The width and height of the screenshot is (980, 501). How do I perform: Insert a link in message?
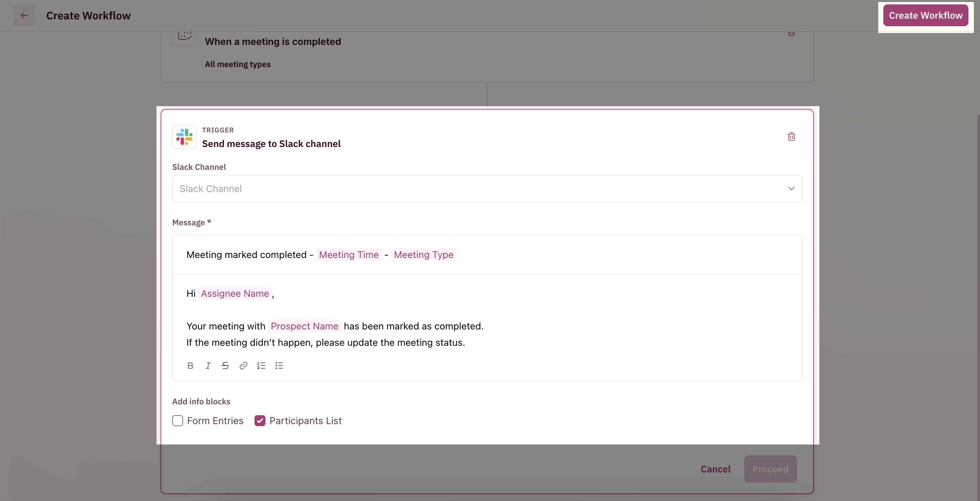click(244, 366)
